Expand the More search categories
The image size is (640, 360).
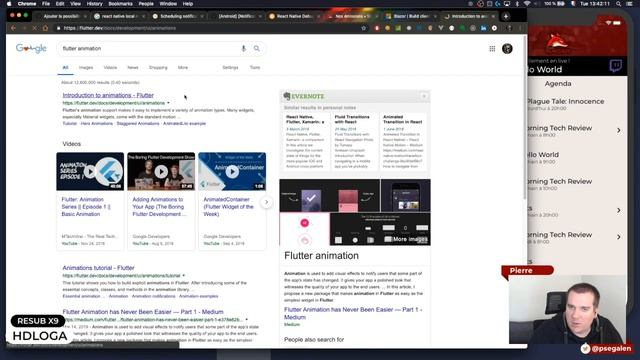[x=183, y=67]
